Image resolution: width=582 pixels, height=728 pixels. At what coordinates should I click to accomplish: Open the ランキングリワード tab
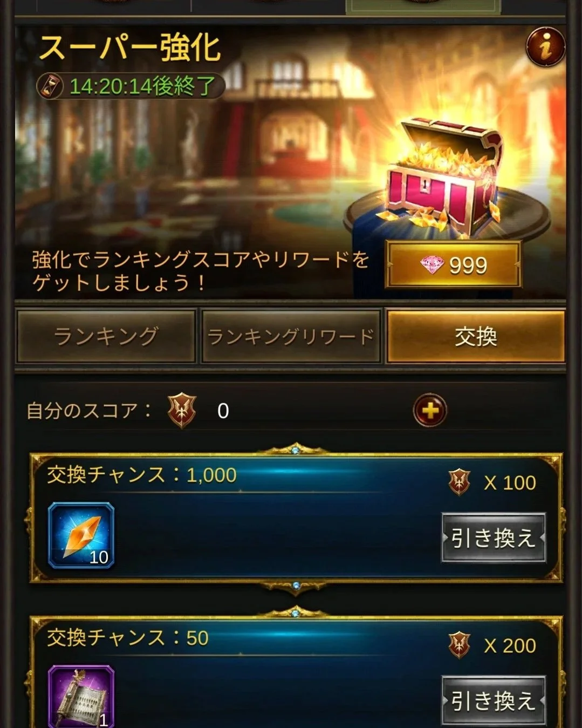(x=291, y=336)
